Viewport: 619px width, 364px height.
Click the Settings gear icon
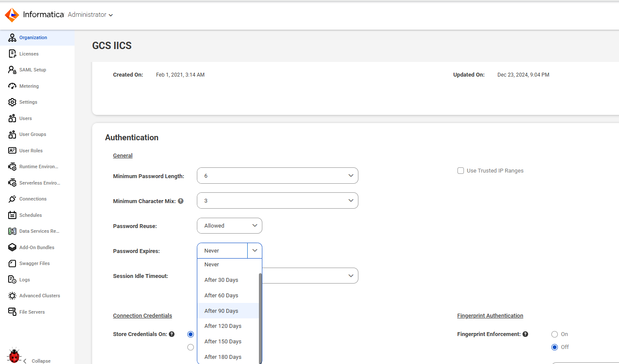click(12, 102)
